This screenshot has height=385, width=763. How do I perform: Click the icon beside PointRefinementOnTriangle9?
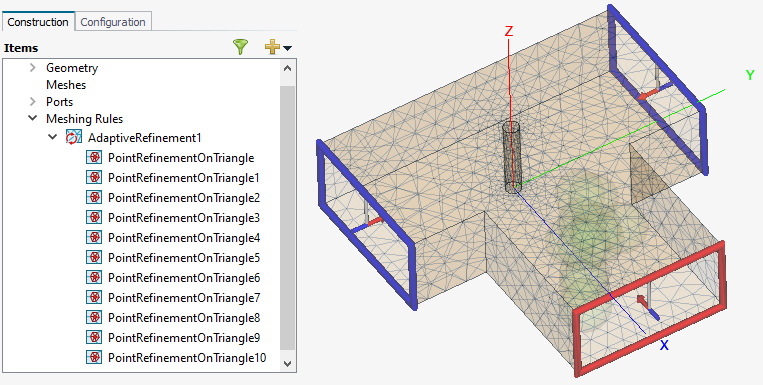click(x=94, y=337)
